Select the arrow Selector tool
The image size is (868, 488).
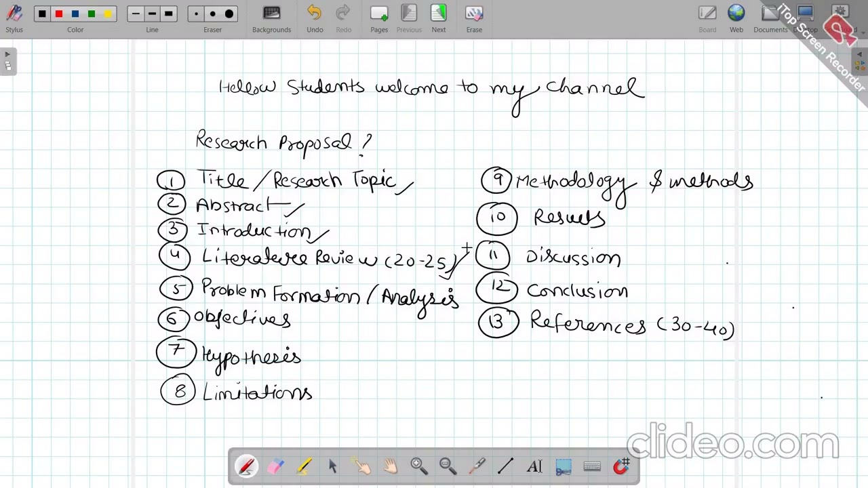coord(332,466)
